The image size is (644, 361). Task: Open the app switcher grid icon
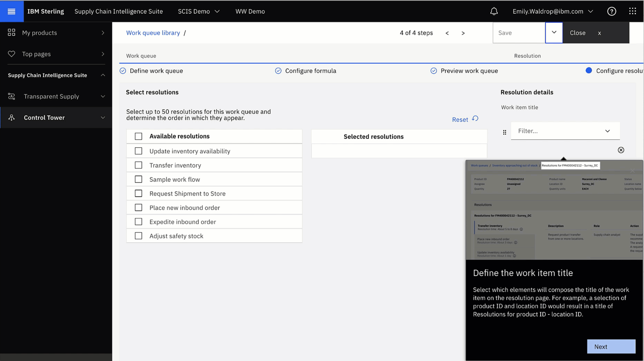pyautogui.click(x=632, y=11)
